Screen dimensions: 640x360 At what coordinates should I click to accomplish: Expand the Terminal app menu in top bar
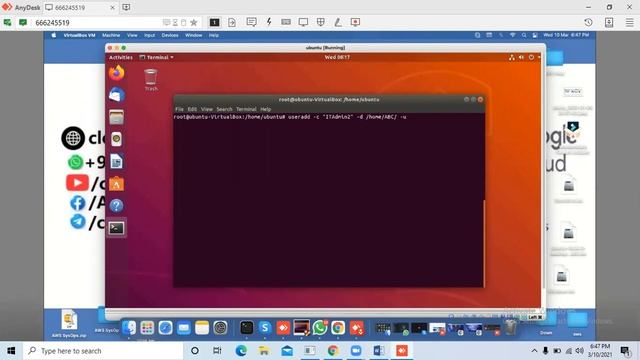tap(156, 58)
